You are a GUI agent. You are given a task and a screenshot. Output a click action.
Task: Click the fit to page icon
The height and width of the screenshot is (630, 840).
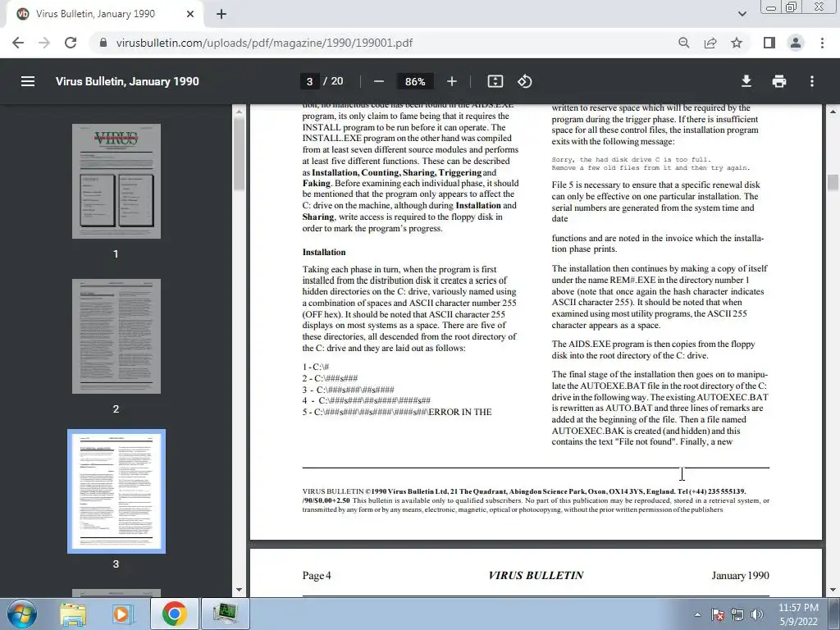[495, 81]
